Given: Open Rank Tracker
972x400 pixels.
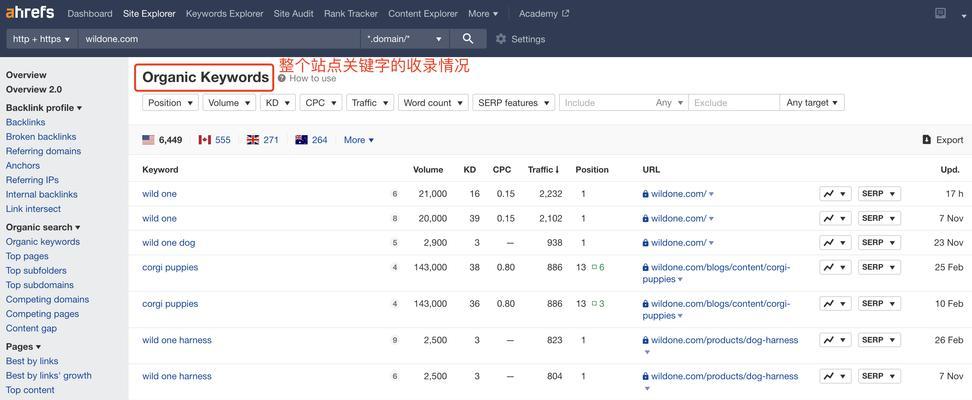Looking at the screenshot, I should 351,13.
